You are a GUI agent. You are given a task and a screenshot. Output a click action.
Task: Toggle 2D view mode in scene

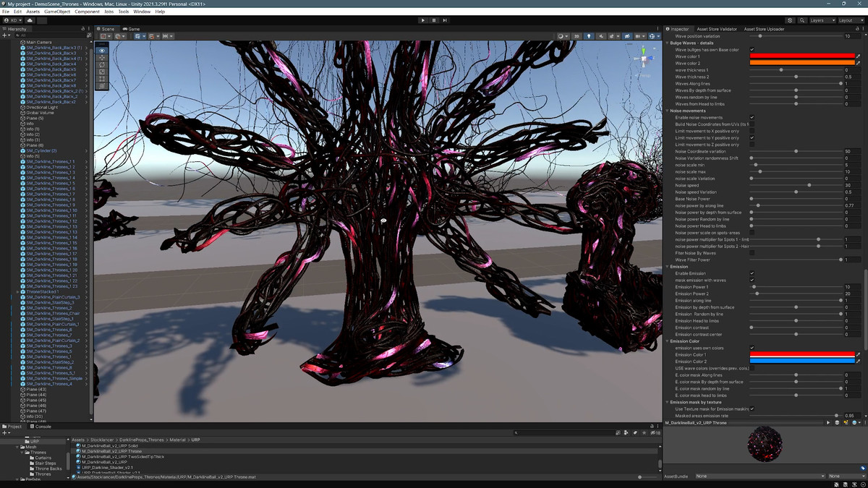tap(576, 36)
